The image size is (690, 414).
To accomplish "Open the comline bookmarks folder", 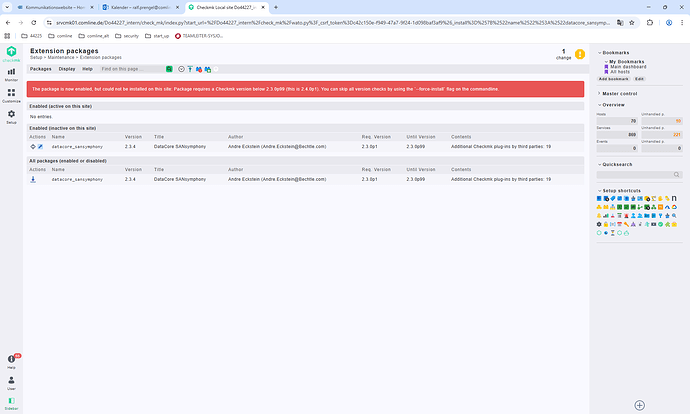I will tap(60, 36).
